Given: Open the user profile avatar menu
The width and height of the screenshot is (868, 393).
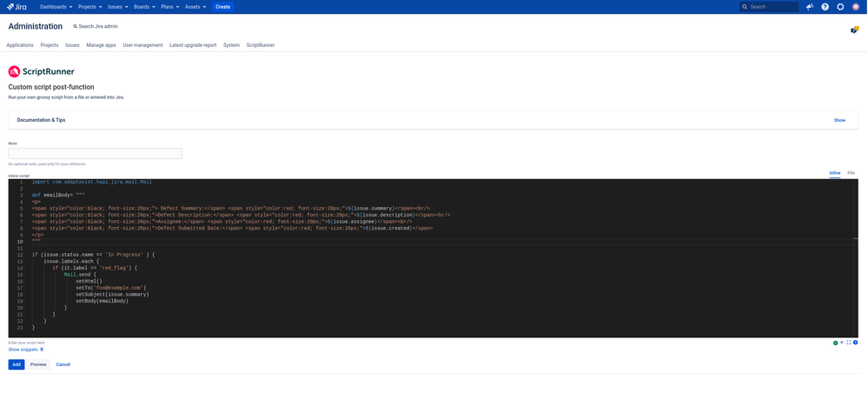Looking at the screenshot, I should coord(856,7).
